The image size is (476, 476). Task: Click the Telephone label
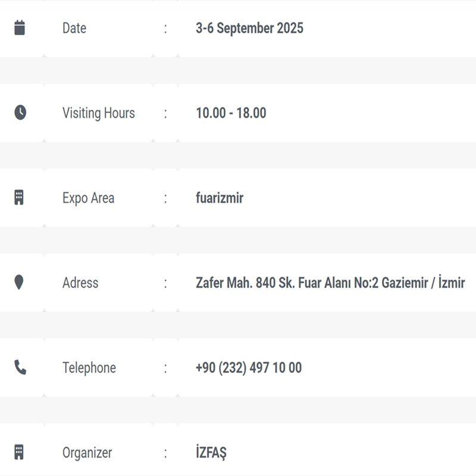(89, 368)
